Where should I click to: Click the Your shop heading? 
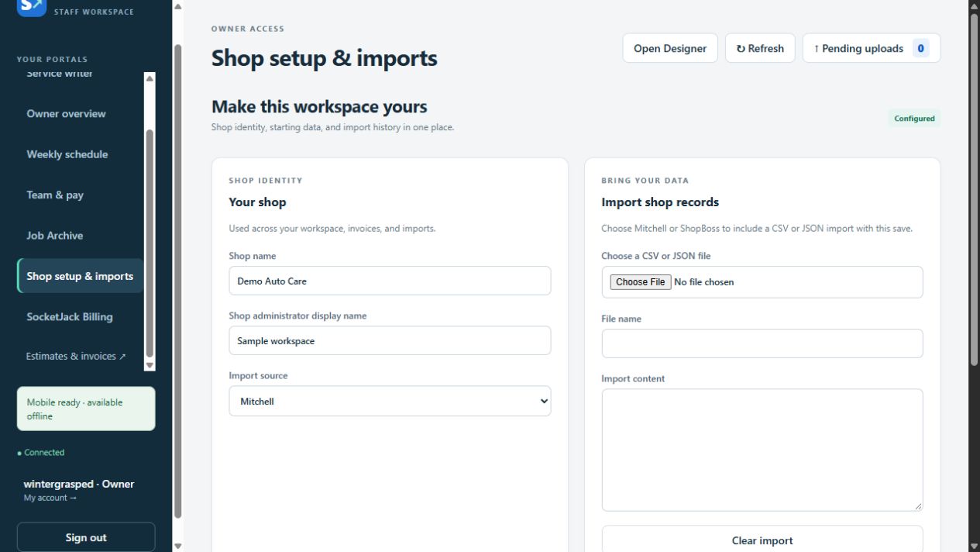pos(257,202)
